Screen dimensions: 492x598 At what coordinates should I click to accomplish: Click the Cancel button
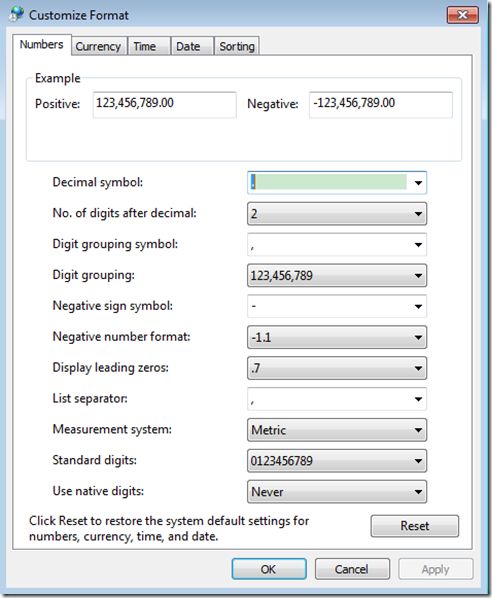[x=352, y=569]
